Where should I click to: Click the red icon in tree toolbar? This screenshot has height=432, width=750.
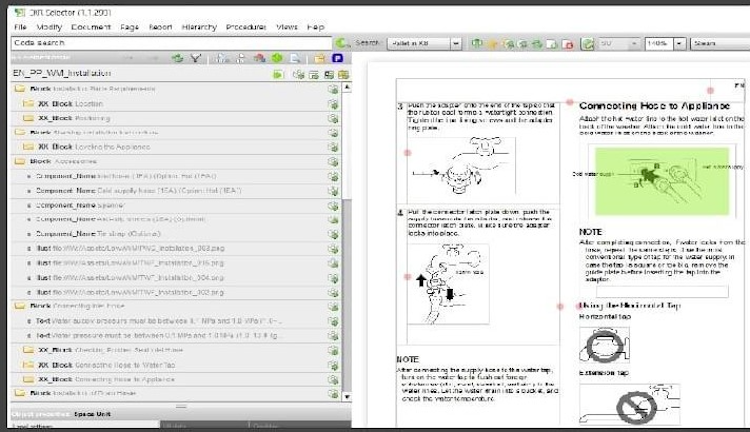point(260,58)
